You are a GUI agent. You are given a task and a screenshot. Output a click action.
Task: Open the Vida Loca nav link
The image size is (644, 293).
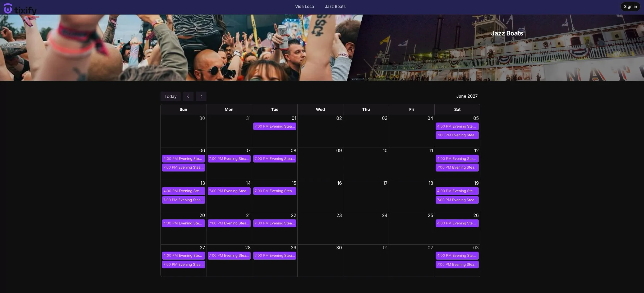click(x=305, y=7)
